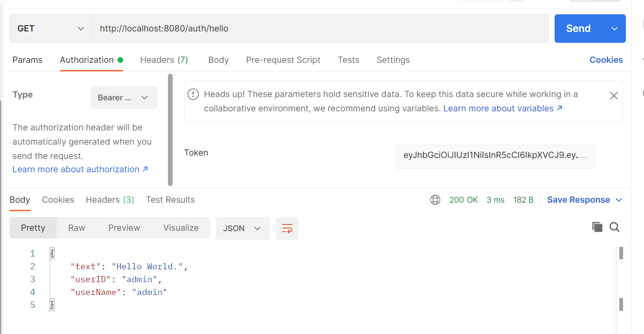Open the Learn more about authorization link
Image resolution: width=644 pixels, height=334 pixels.
[80, 169]
